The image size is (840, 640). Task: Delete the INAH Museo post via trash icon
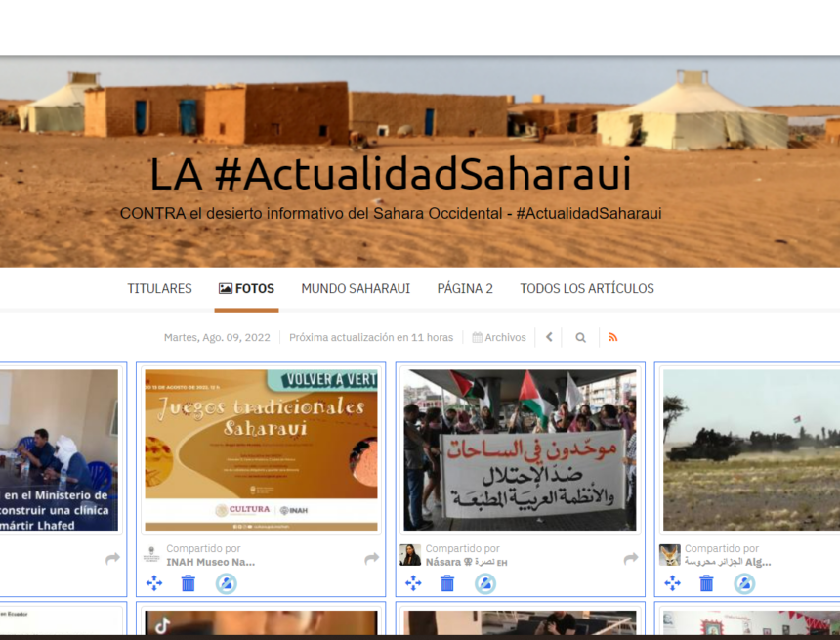pos(187,583)
